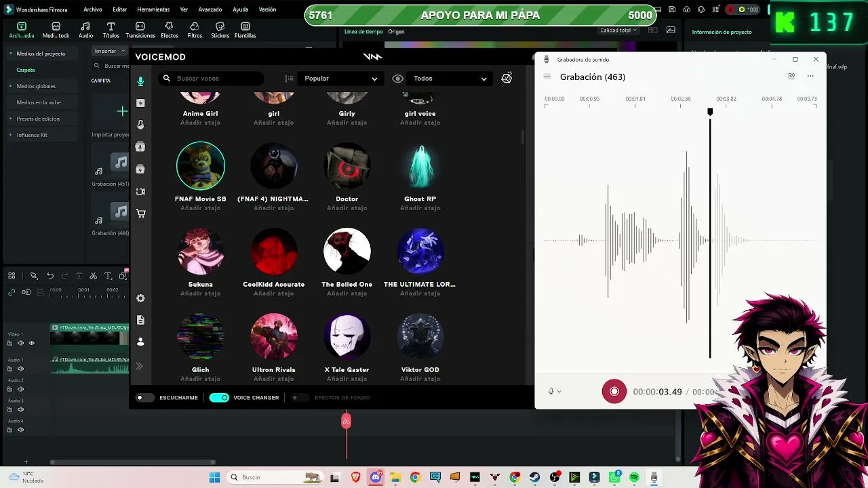Open the Archivo menu

pos(93,9)
